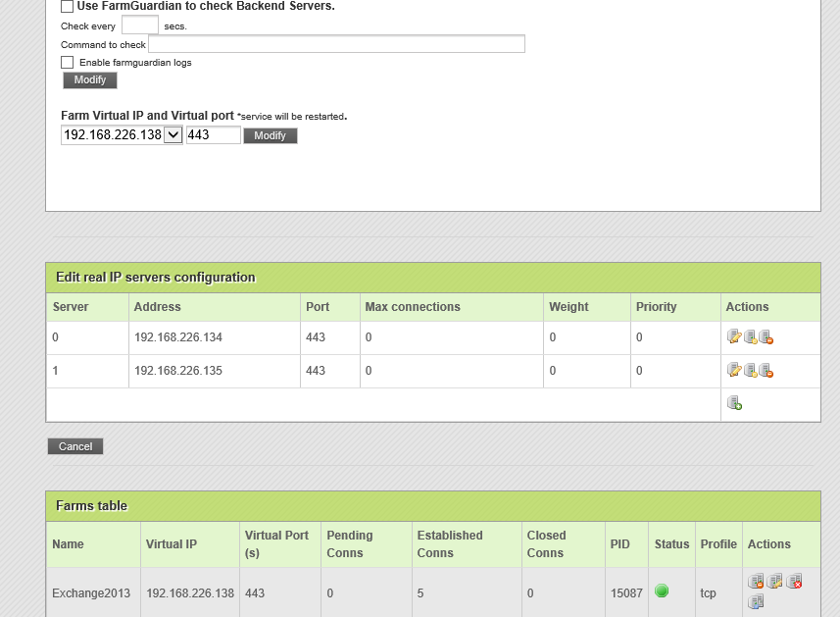Delete real server 192.168.226.135
This screenshot has width=840, height=617.
[766, 371]
